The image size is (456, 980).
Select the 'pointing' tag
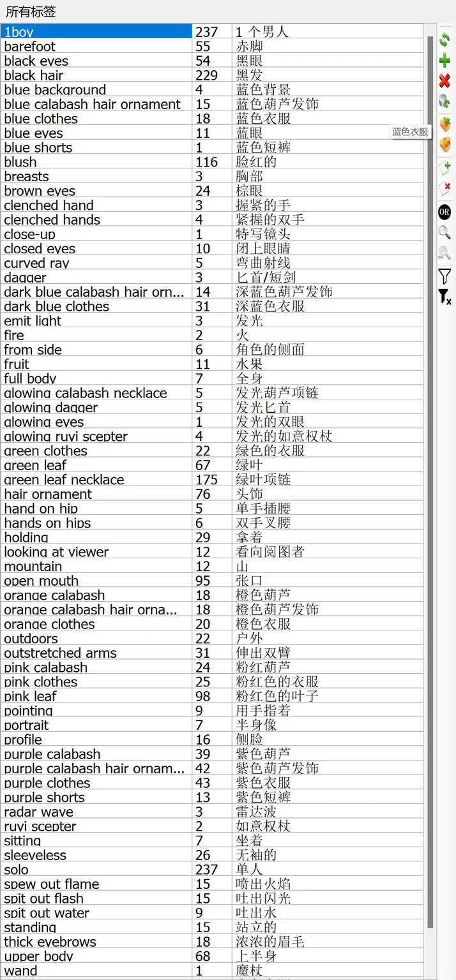[x=29, y=711]
